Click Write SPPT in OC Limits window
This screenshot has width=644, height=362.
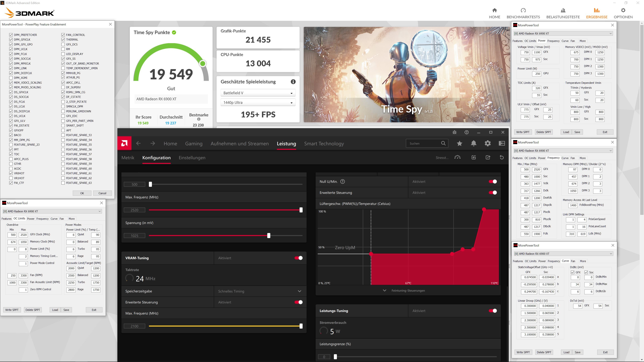[x=12, y=310]
